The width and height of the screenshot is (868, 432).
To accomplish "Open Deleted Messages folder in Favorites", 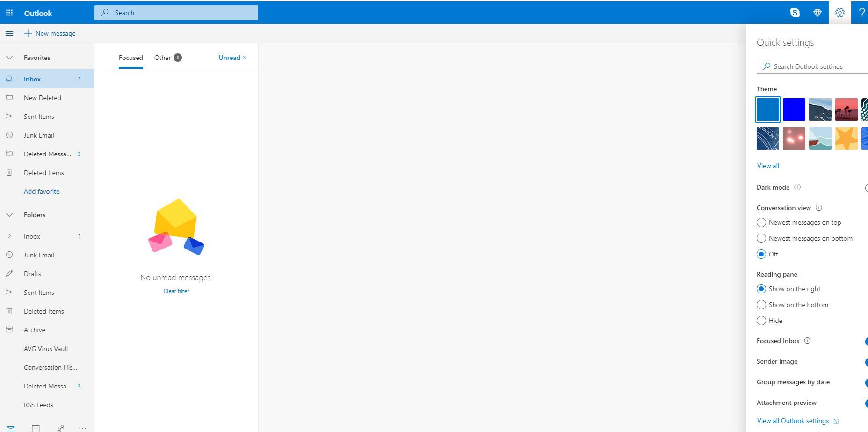I will tap(47, 154).
